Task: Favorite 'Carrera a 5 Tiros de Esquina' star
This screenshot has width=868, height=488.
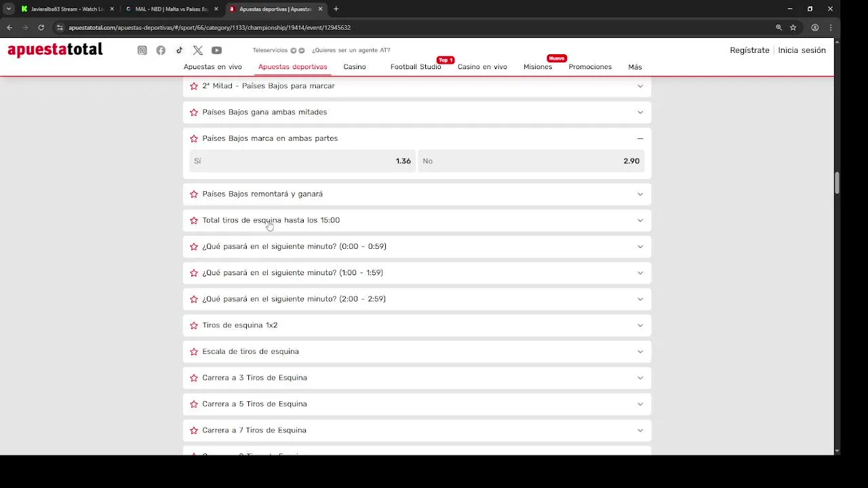Action: [x=194, y=404]
